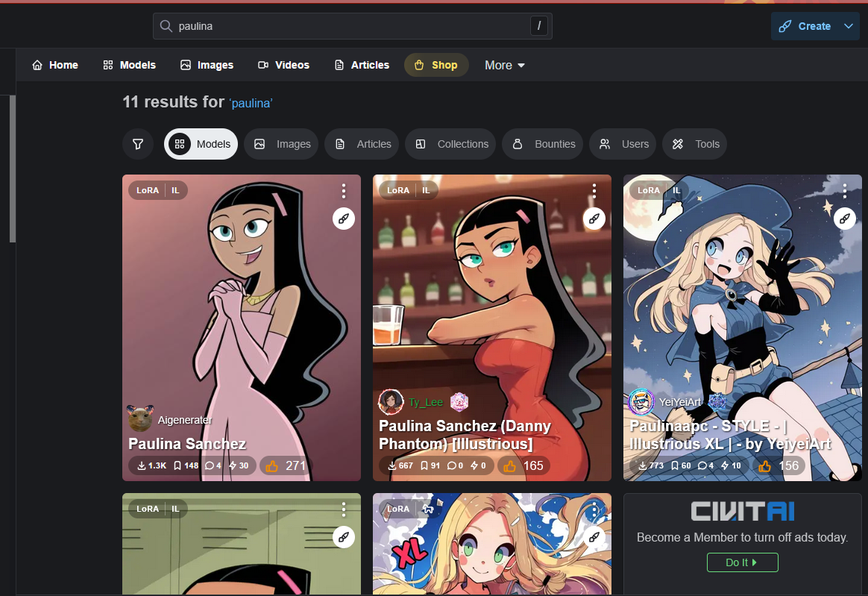Select the Images results filter
868x596 pixels.
tap(281, 144)
